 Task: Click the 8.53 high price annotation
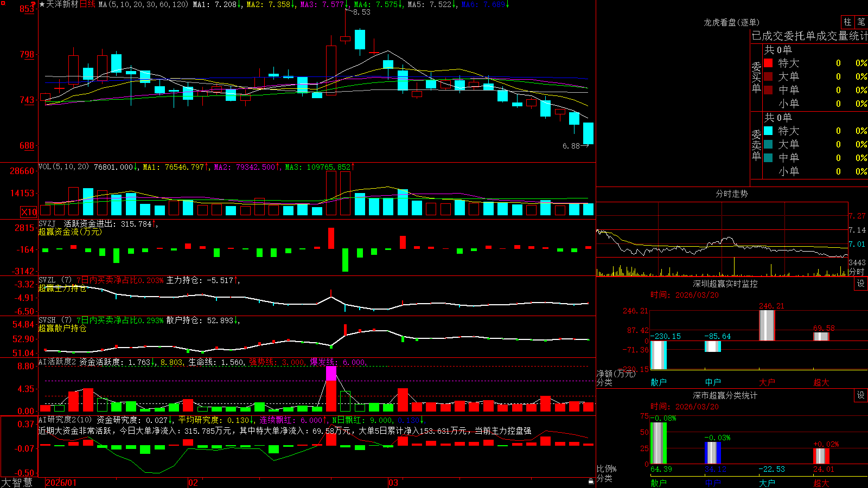click(362, 12)
